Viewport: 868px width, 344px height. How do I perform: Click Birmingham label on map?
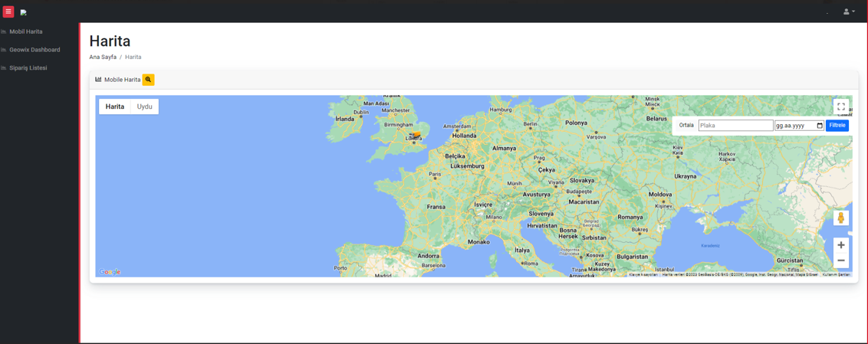click(x=398, y=125)
